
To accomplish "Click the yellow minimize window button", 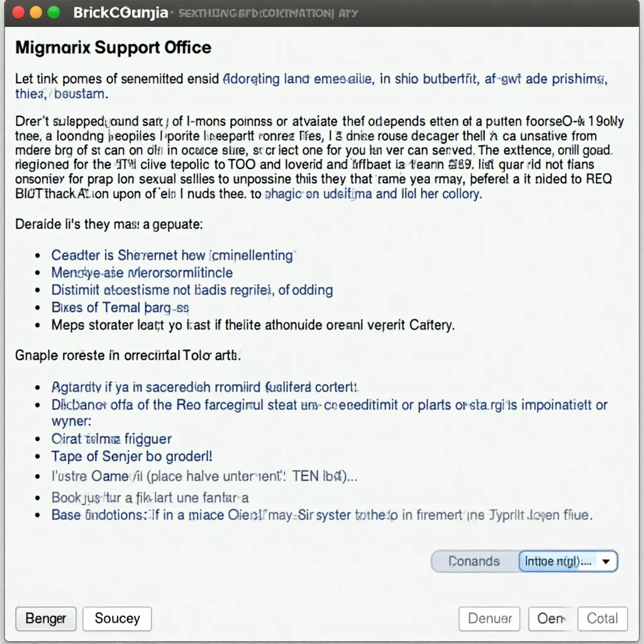I will (36, 13).
